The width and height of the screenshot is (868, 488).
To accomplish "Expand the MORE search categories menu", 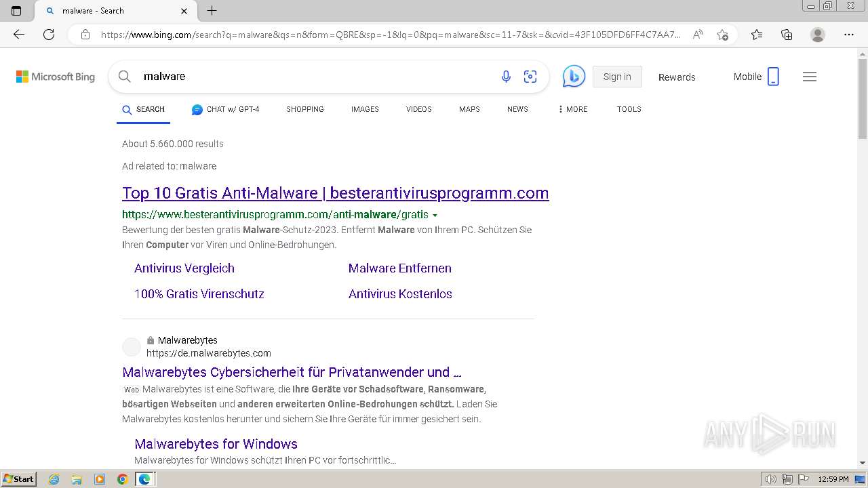I will point(572,109).
